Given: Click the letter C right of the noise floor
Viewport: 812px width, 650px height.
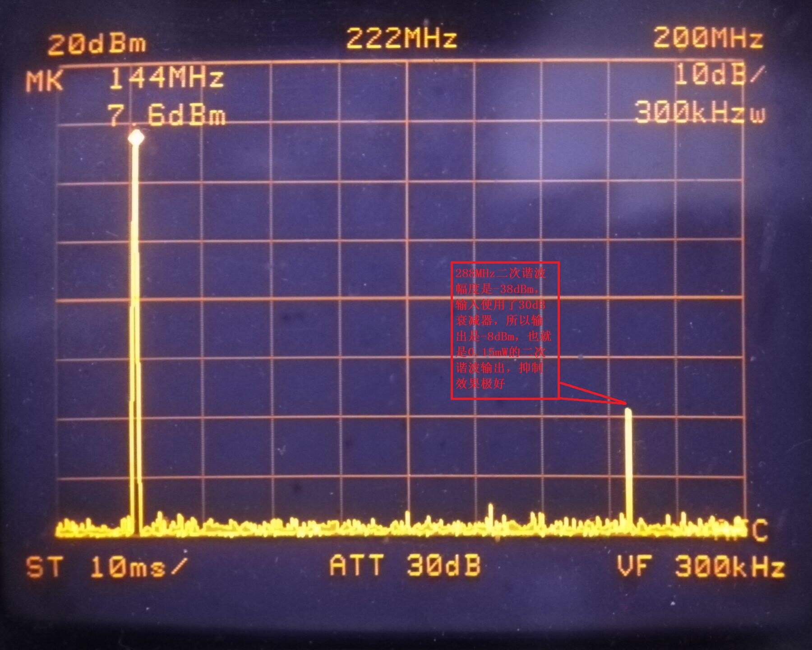Looking at the screenshot, I should 759,530.
